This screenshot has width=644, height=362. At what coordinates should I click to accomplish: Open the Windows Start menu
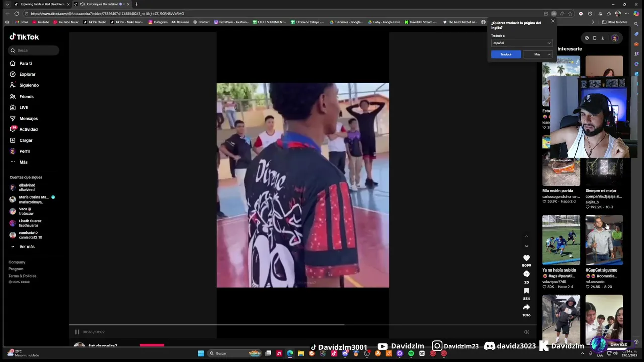[x=201, y=353]
